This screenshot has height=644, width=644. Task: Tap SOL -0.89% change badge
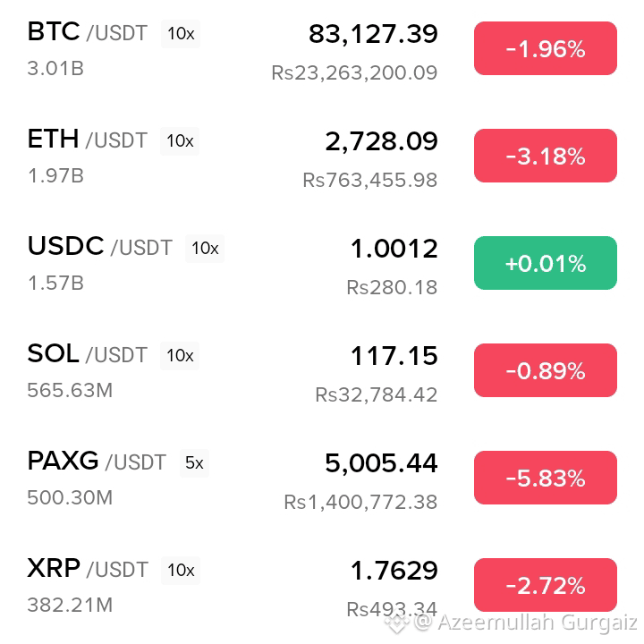pos(546,370)
